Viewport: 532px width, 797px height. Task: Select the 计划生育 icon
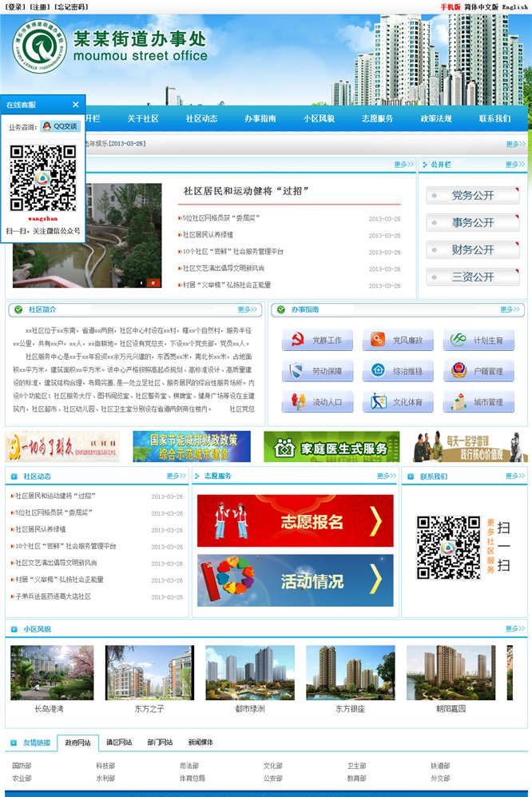[x=458, y=341]
